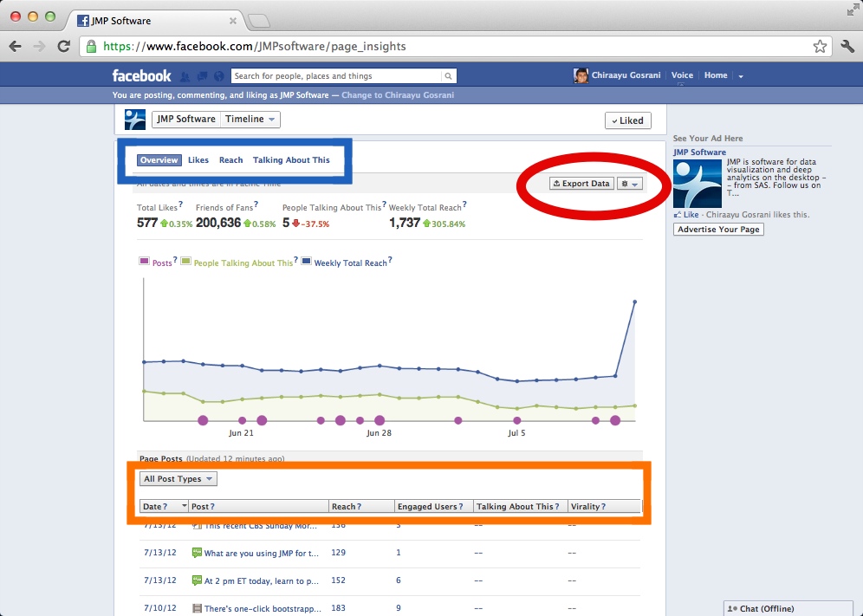
Task: Open notifications globe icon
Action: [219, 76]
